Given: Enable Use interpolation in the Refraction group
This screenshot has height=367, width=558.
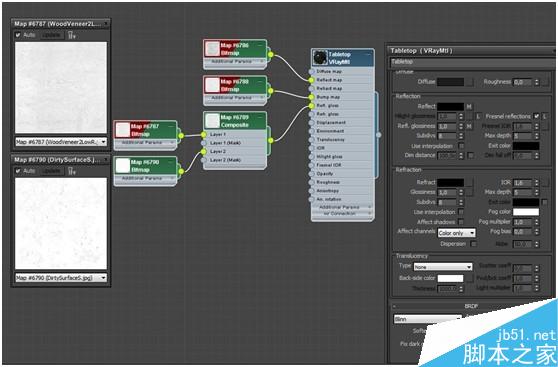Looking at the screenshot, I should pyautogui.click(x=461, y=212).
